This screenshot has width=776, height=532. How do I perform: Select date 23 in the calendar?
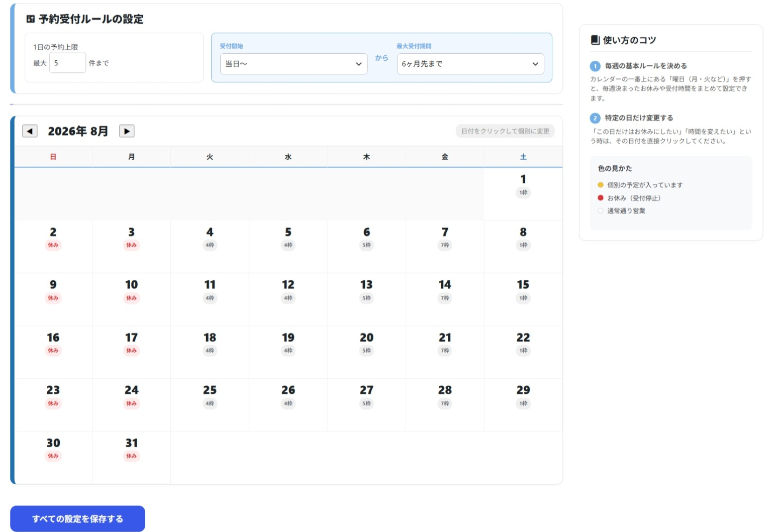click(x=53, y=405)
